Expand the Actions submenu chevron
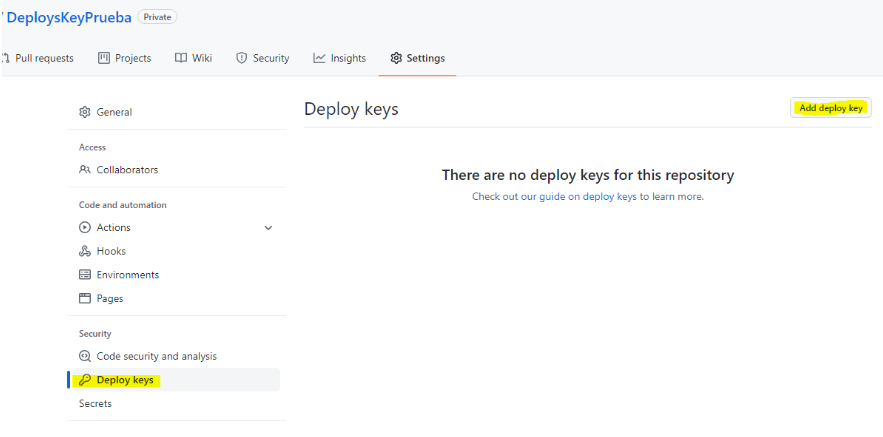The width and height of the screenshot is (883, 437). [269, 228]
